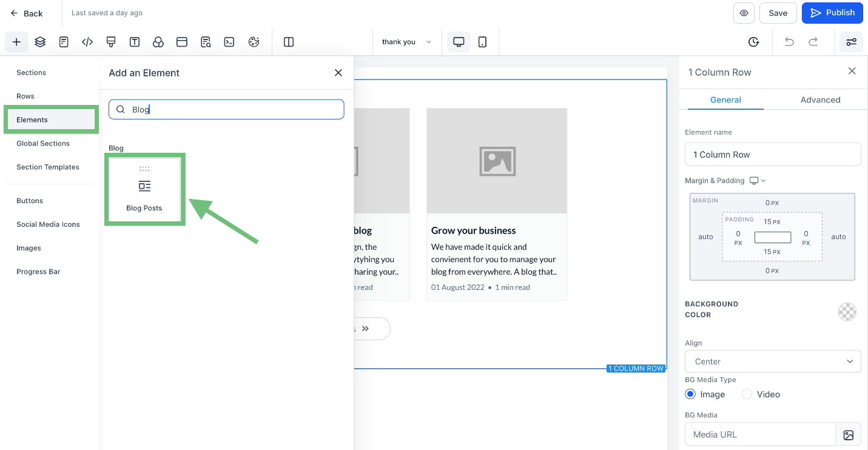This screenshot has height=450, width=868.
Task: Switch to the General tab
Action: [x=725, y=100]
